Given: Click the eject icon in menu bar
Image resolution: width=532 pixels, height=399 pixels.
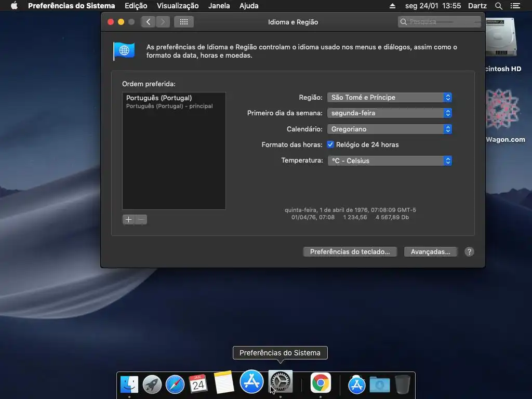Looking at the screenshot, I should tap(393, 6).
